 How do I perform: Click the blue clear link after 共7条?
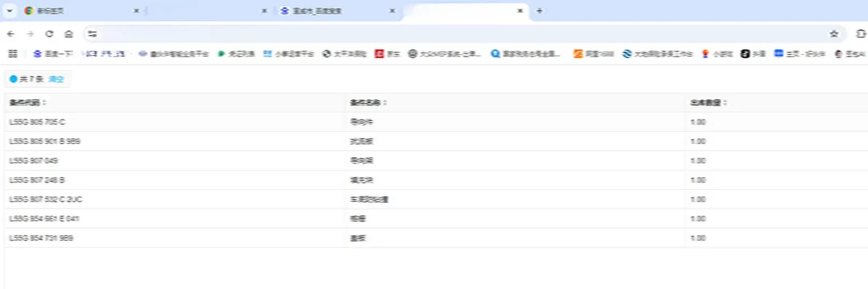(x=56, y=79)
